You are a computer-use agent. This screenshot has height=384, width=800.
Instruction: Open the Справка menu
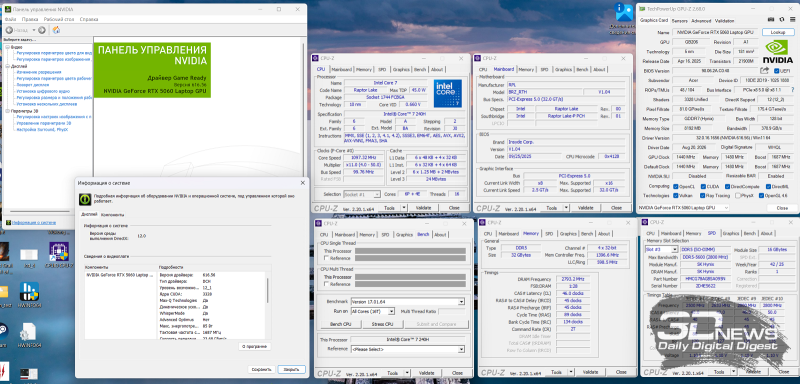click(89, 19)
